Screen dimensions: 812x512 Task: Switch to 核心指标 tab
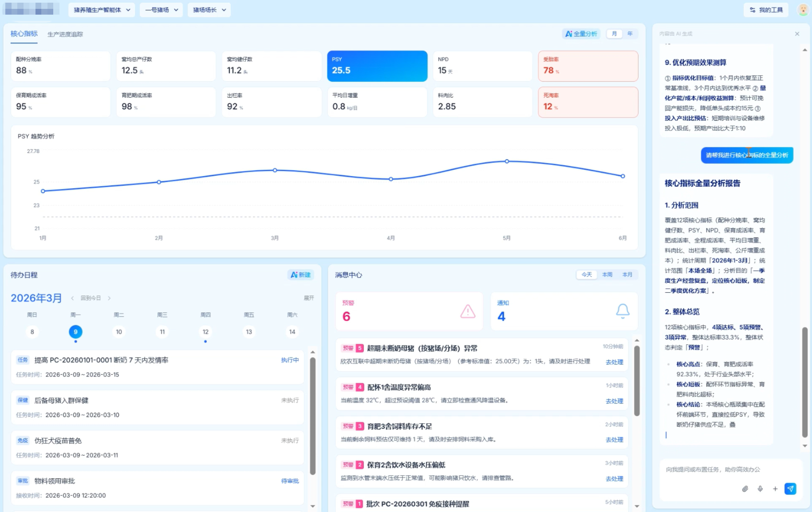click(24, 34)
